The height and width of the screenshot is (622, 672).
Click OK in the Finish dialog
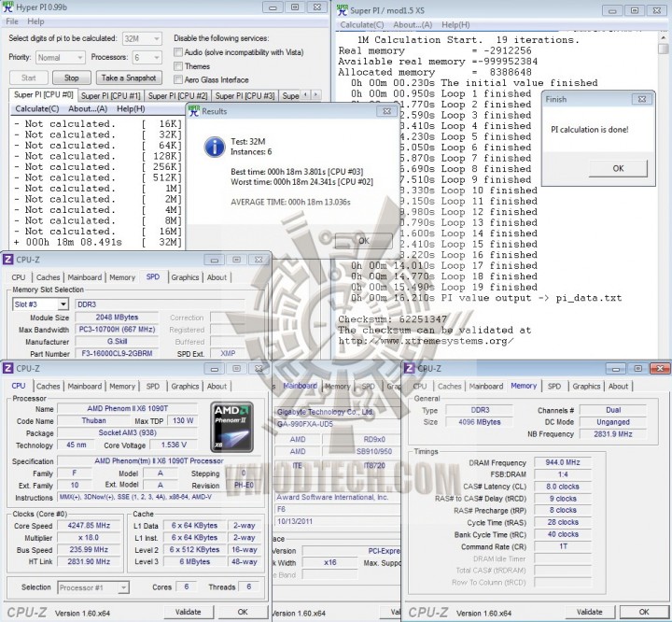point(618,168)
